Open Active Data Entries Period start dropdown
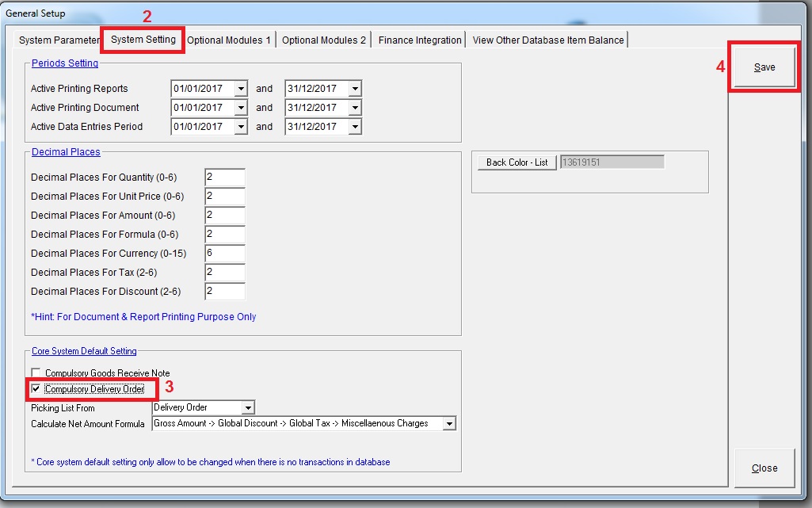This screenshot has height=508, width=812. point(241,127)
